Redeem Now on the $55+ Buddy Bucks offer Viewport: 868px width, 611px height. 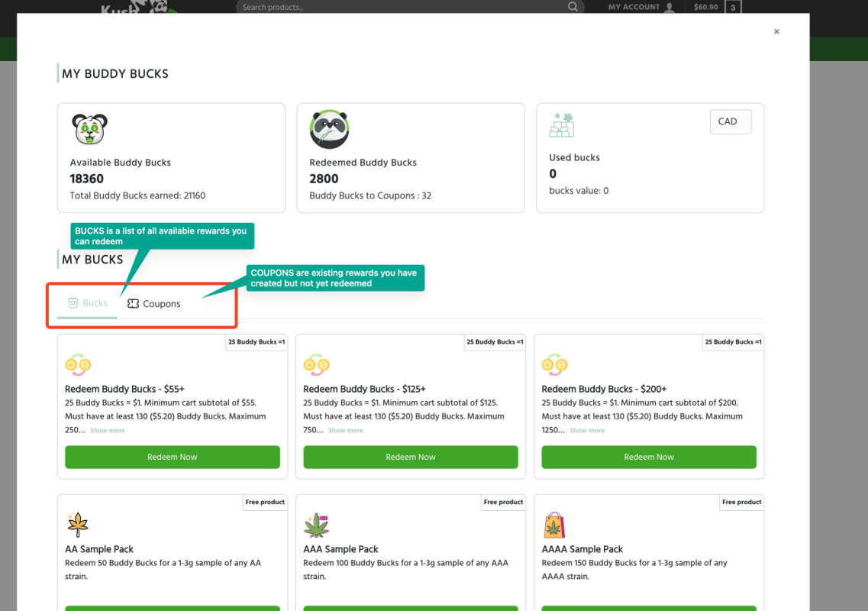click(172, 457)
